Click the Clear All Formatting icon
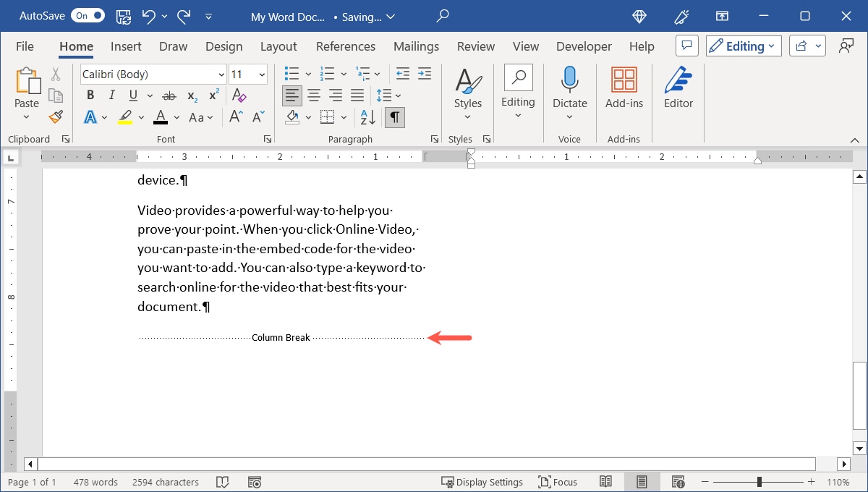868x492 pixels. [x=239, y=95]
